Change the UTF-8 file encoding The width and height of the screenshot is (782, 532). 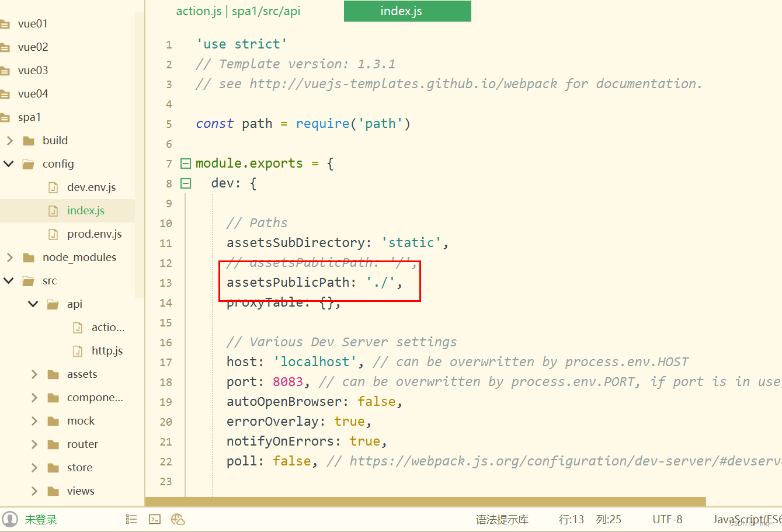(668, 520)
